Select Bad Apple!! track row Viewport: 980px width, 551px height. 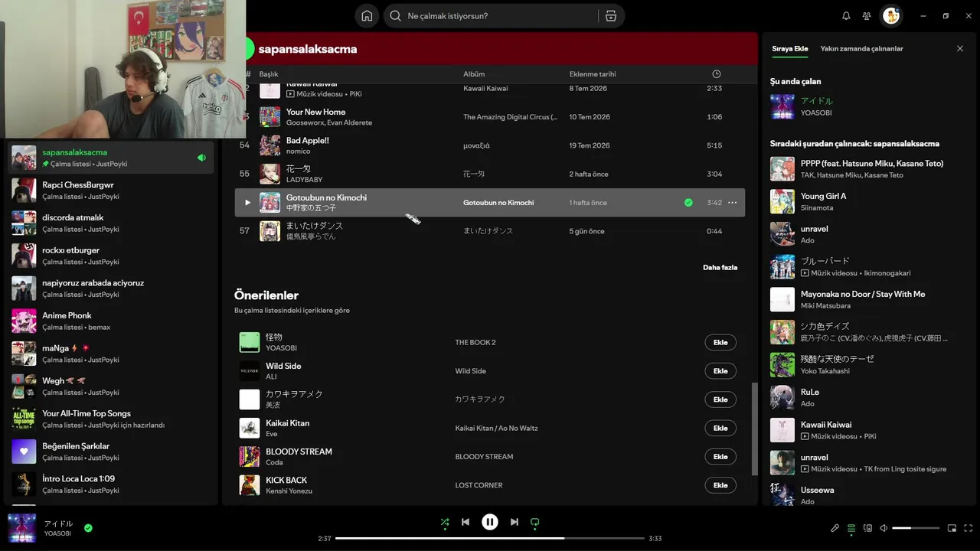490,145
